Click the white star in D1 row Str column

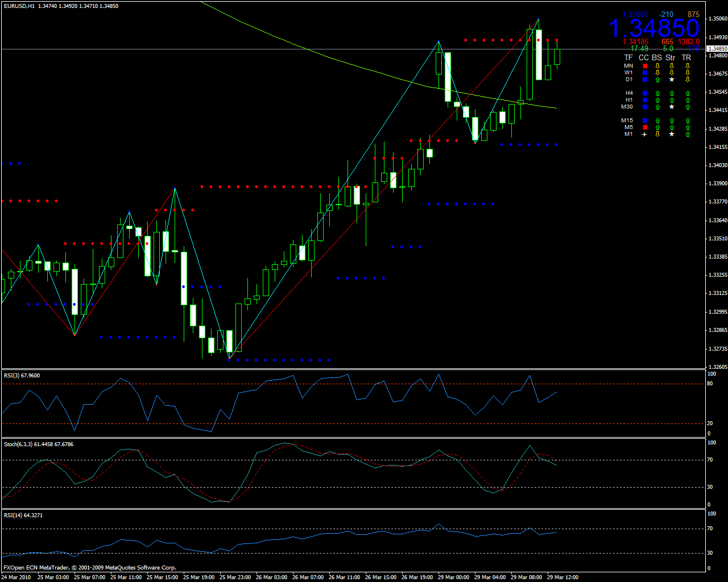[x=672, y=80]
